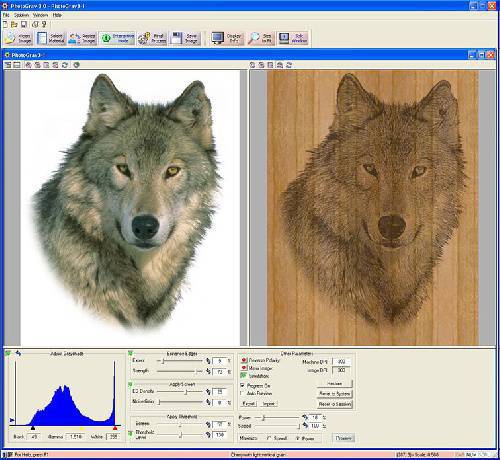The image size is (500, 460).
Task: Click the Screen Density slider
Action: (180, 392)
